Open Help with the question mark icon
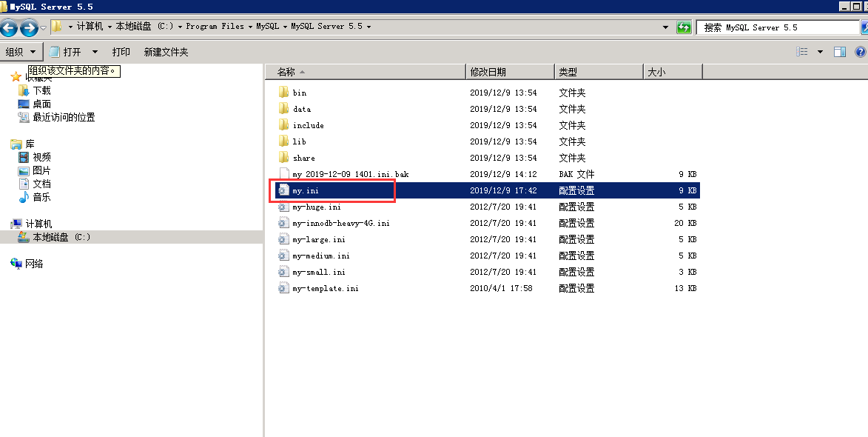The height and width of the screenshot is (437, 868). pos(861,52)
